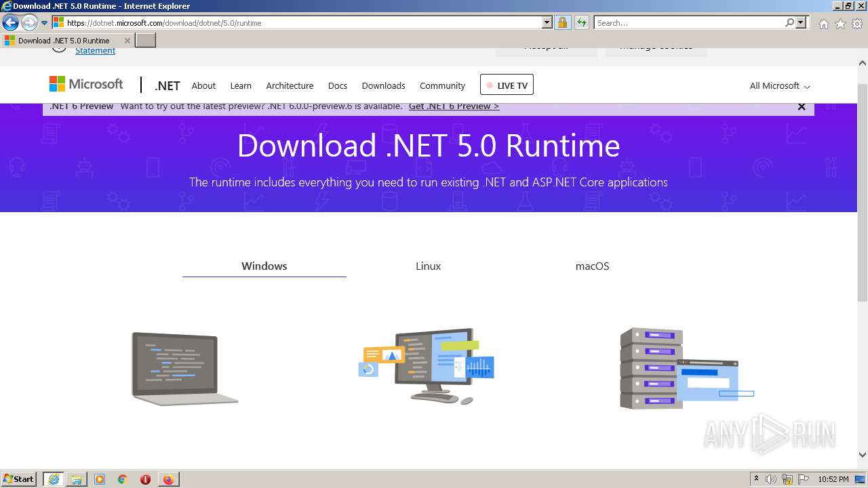Expand search provider dropdown arrow
This screenshot has width=868, height=488.
(x=801, y=23)
